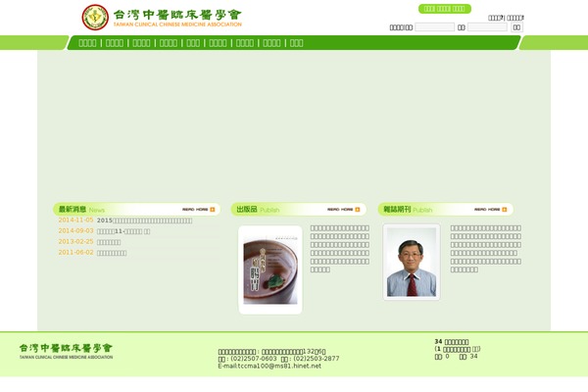588x392 pixels.
Task: Open the last item in the green navigation bar
Action: coord(296,43)
